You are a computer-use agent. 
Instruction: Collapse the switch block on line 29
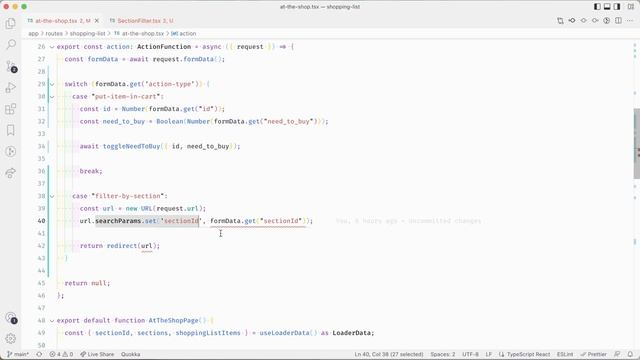pos(52,84)
